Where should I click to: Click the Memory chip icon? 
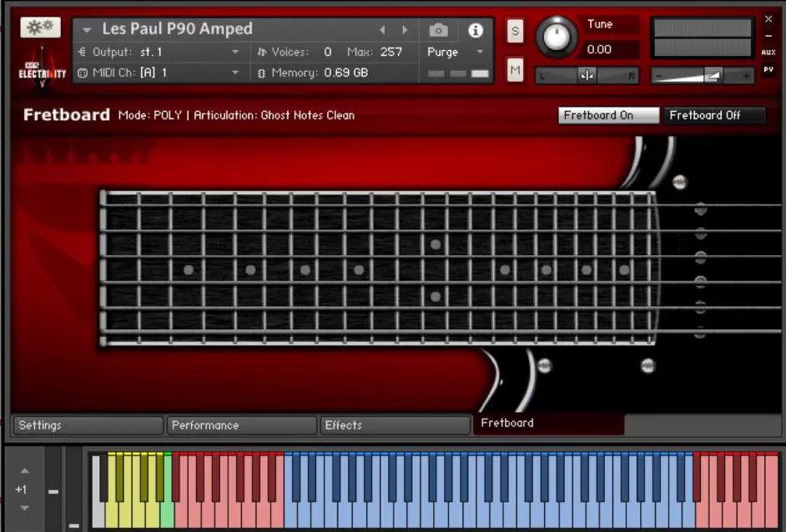pyautogui.click(x=261, y=73)
